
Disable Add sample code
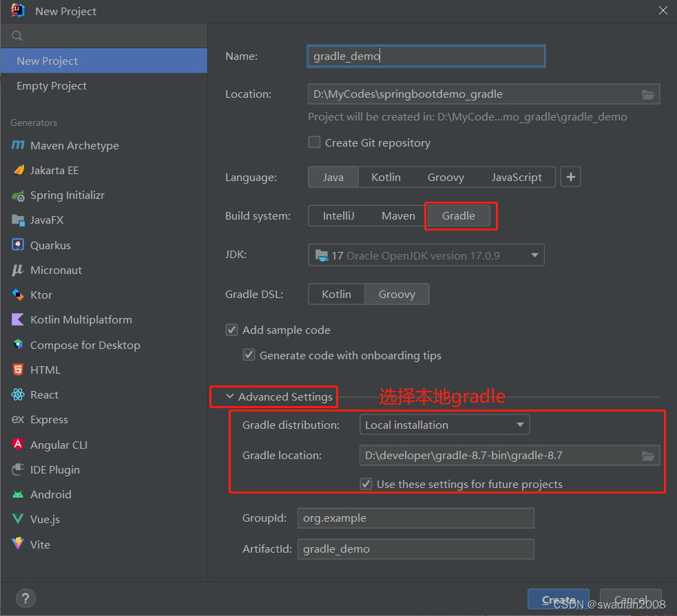232,330
